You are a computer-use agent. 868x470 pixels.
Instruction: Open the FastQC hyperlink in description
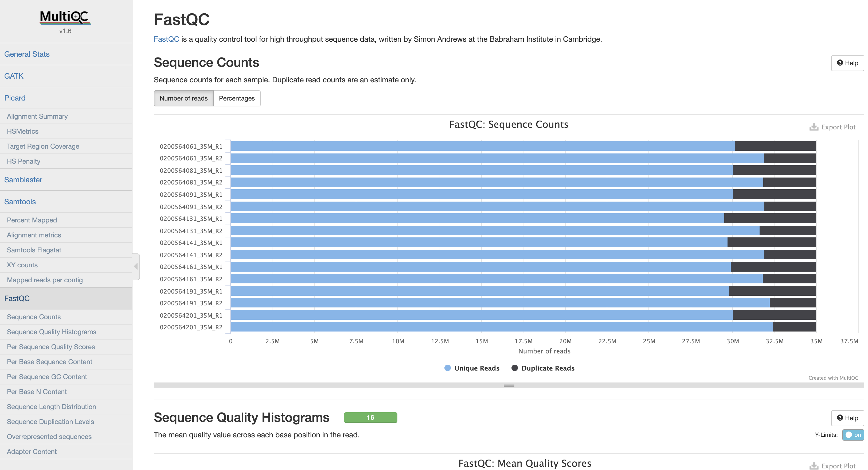[166, 39]
